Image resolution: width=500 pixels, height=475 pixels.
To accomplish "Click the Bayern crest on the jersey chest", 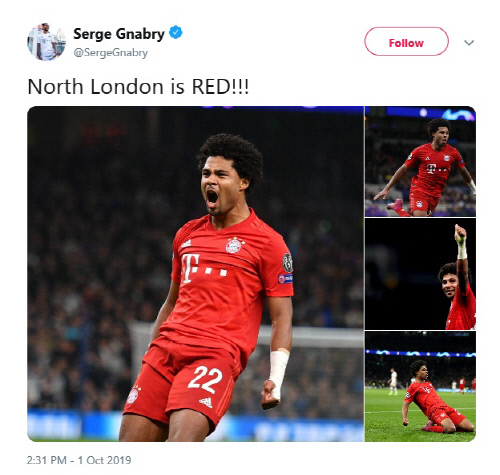I will tap(234, 246).
